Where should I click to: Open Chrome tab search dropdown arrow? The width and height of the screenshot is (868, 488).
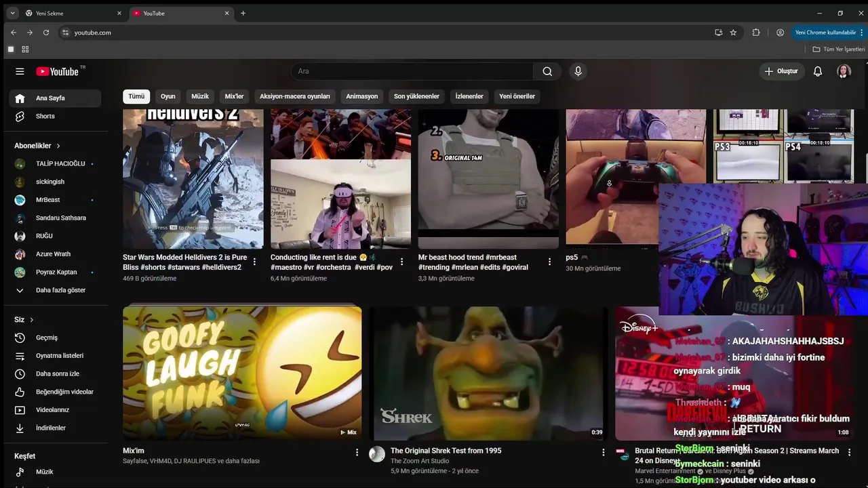coord(12,13)
